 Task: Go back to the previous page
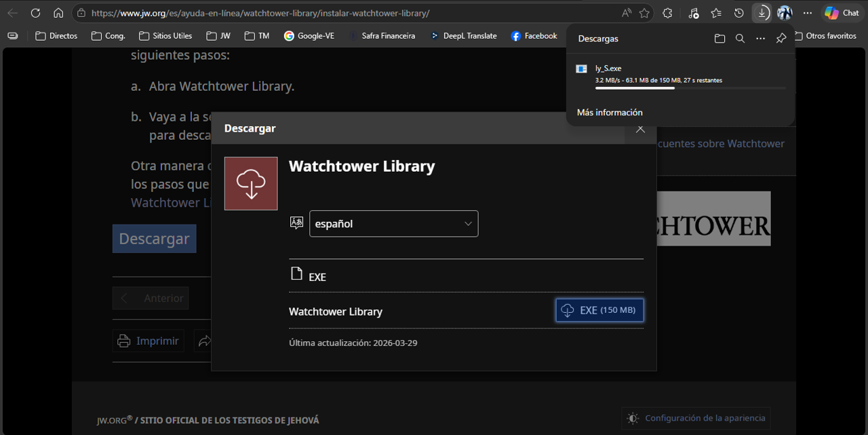[x=13, y=13]
